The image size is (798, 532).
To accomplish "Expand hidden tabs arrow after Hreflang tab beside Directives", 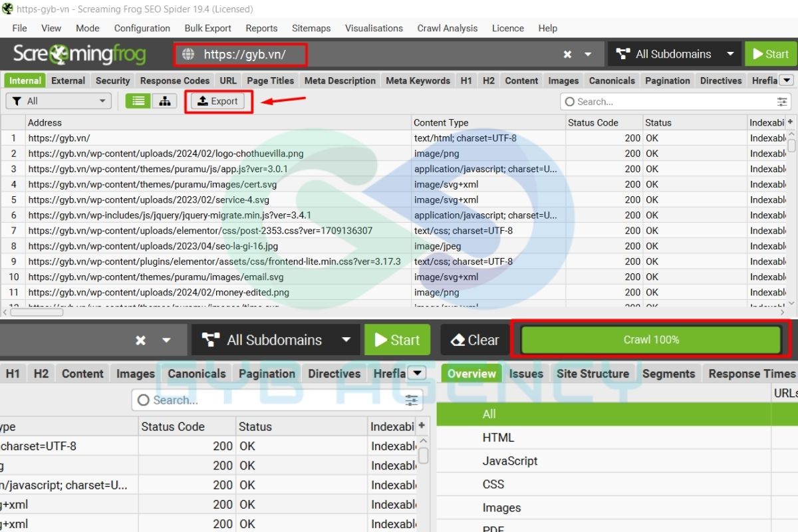I will pos(787,80).
